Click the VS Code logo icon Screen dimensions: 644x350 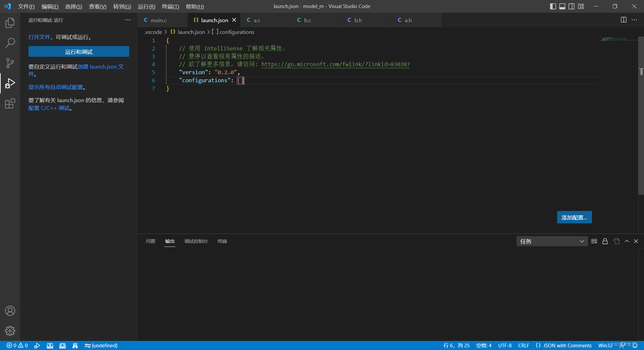point(7,6)
